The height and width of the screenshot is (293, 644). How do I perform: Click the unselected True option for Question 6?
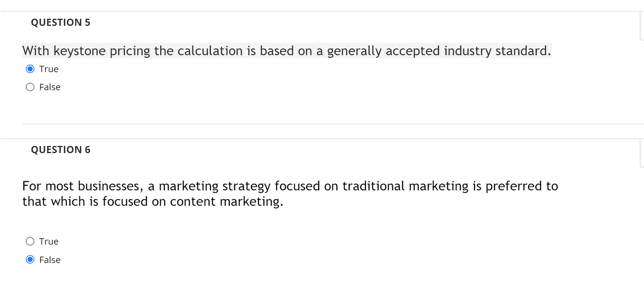click(30, 241)
